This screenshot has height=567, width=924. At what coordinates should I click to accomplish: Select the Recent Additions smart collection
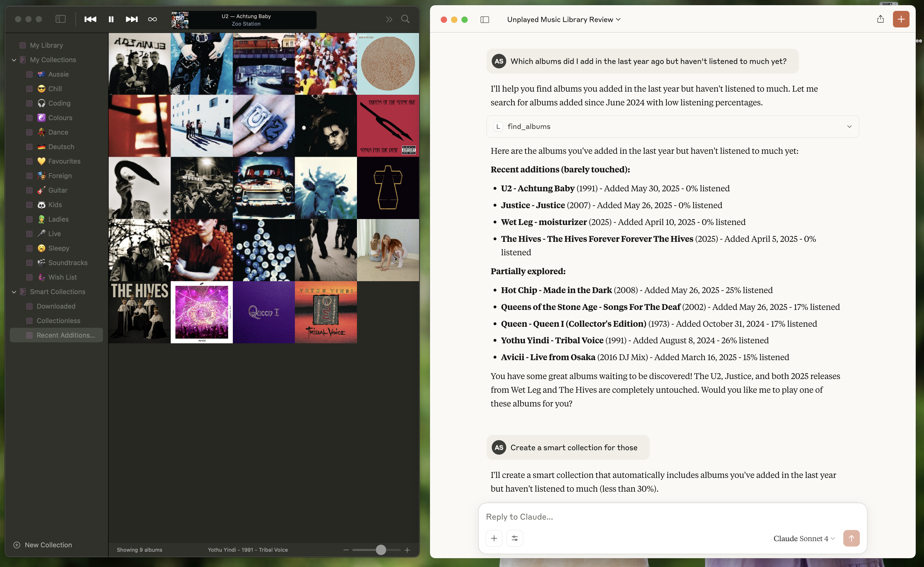coord(56,335)
